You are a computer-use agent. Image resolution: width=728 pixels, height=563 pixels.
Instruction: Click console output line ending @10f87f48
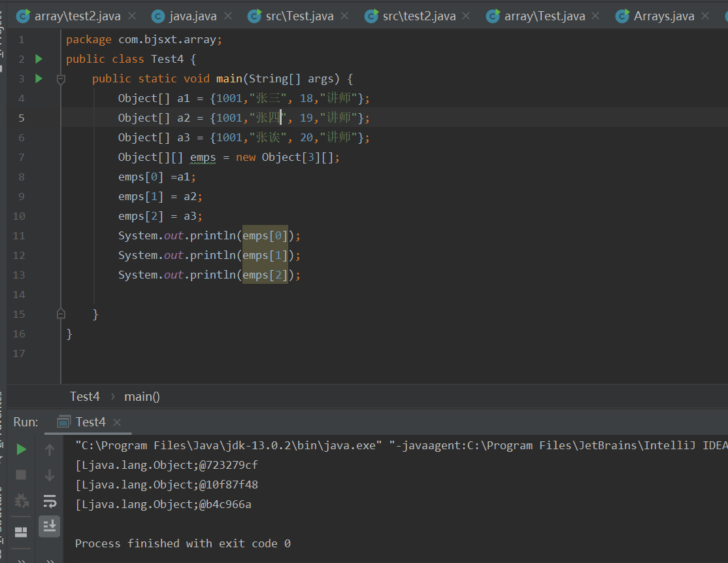point(167,485)
